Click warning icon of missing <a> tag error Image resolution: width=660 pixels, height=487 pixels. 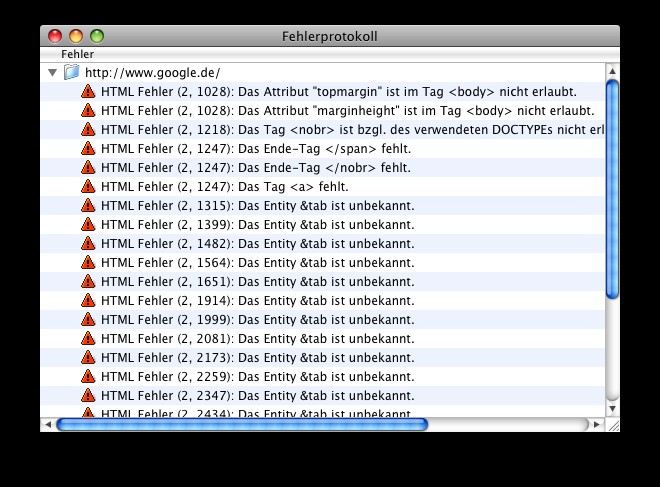click(x=88, y=187)
